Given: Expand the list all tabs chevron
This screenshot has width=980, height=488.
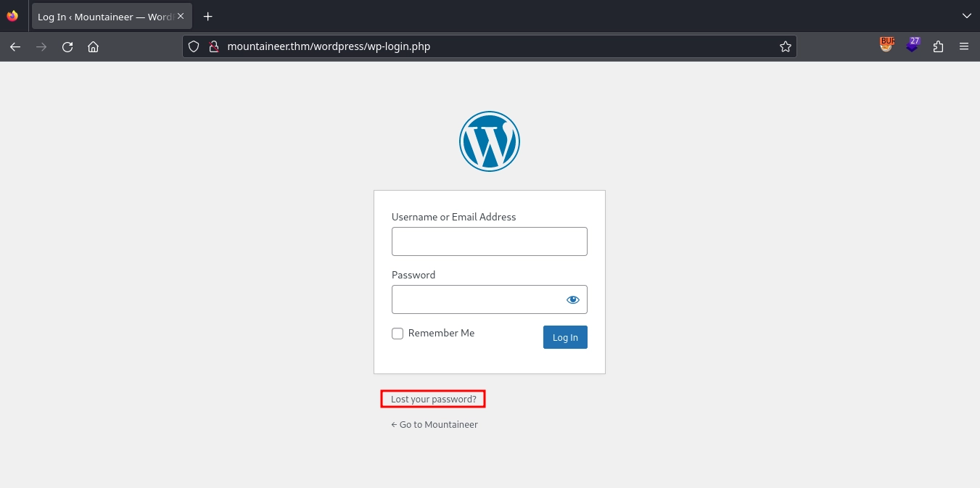Looking at the screenshot, I should coord(965,16).
